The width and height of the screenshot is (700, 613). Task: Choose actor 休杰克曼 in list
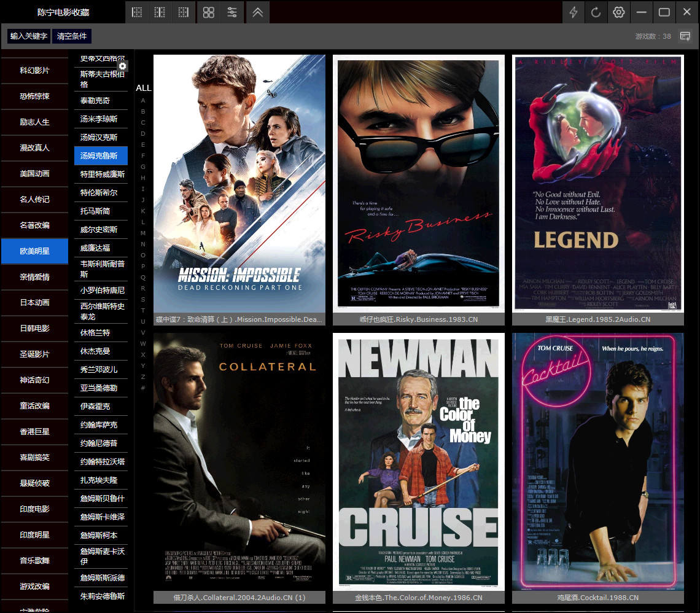pyautogui.click(x=96, y=351)
